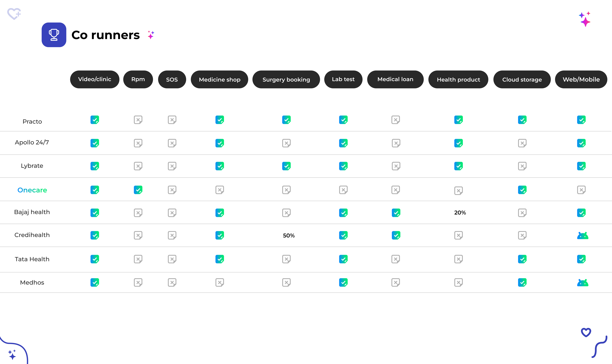Select the Lab test column pill
The image size is (612, 364).
pyautogui.click(x=343, y=79)
